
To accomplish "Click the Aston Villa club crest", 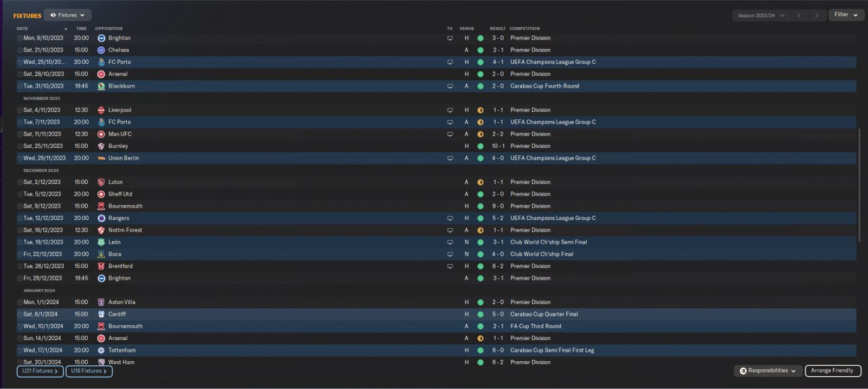I will point(101,302).
